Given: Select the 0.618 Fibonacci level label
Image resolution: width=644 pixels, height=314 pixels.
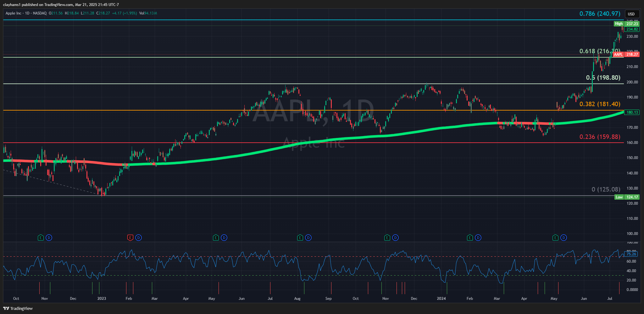Looking at the screenshot, I should pyautogui.click(x=600, y=51).
